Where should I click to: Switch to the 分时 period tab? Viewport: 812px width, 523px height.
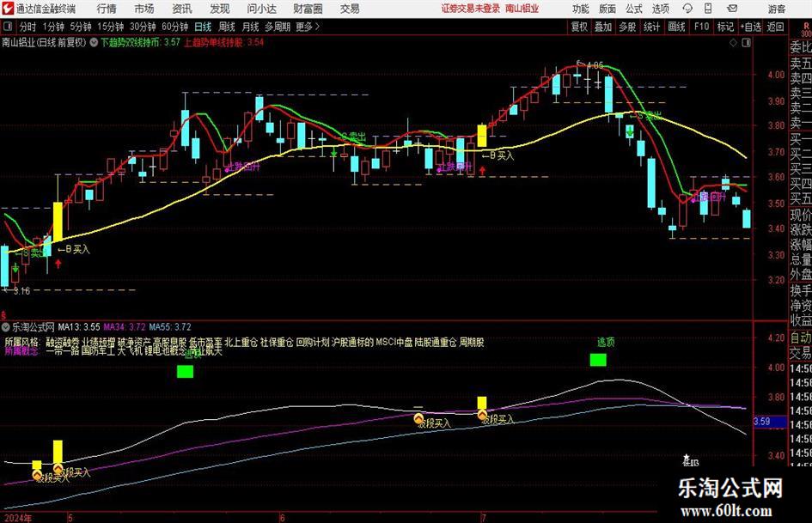click(x=27, y=27)
